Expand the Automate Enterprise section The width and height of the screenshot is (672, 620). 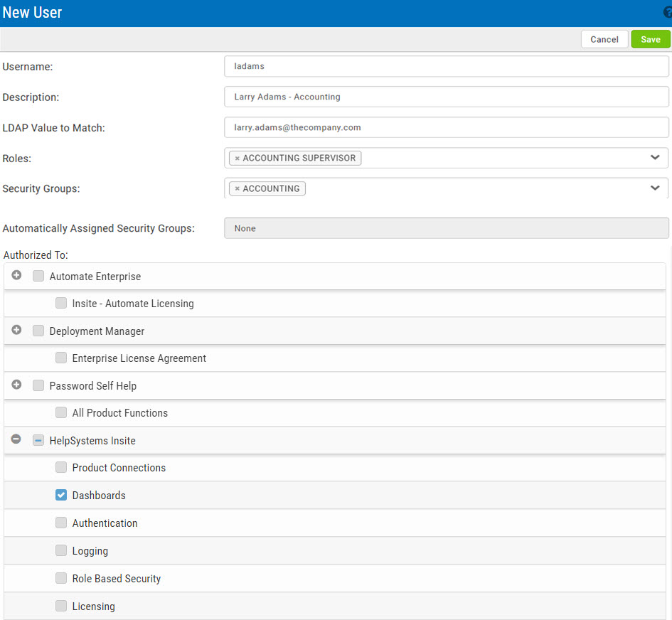[16, 275]
